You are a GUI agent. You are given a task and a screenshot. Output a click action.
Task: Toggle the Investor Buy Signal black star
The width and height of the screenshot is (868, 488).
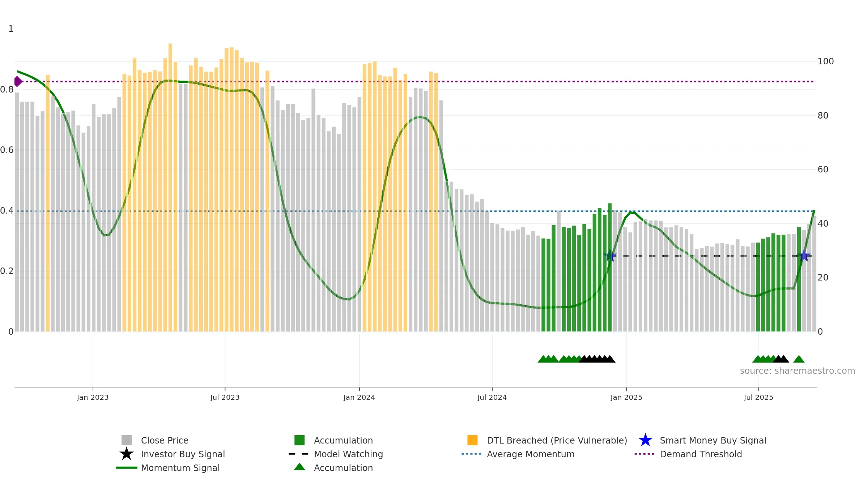click(126, 454)
